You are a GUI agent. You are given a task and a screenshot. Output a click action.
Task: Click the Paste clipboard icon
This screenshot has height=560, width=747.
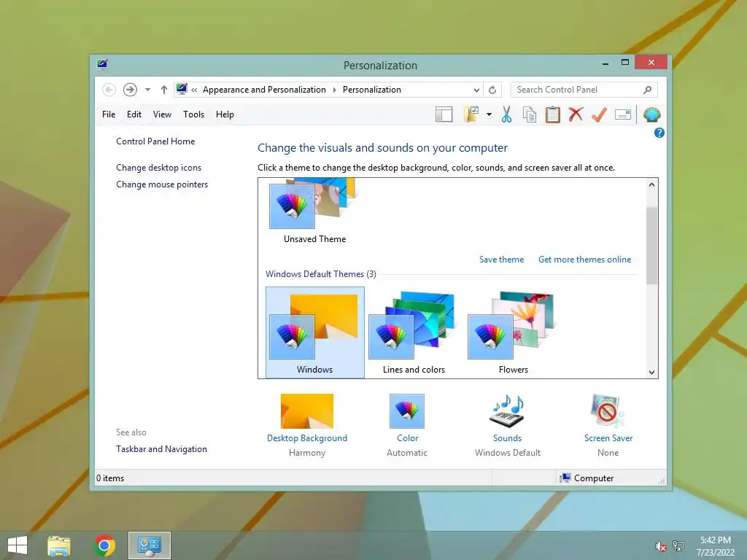[x=553, y=114]
